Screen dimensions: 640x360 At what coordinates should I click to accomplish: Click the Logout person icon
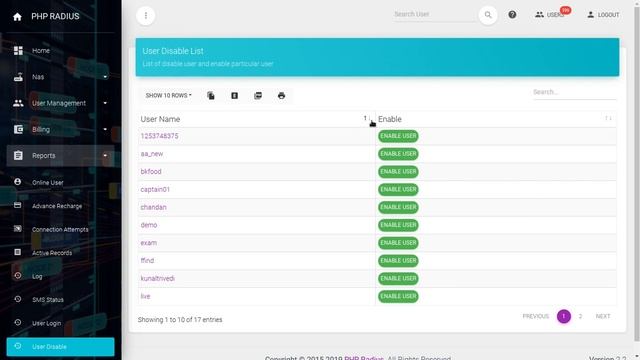[x=590, y=15]
